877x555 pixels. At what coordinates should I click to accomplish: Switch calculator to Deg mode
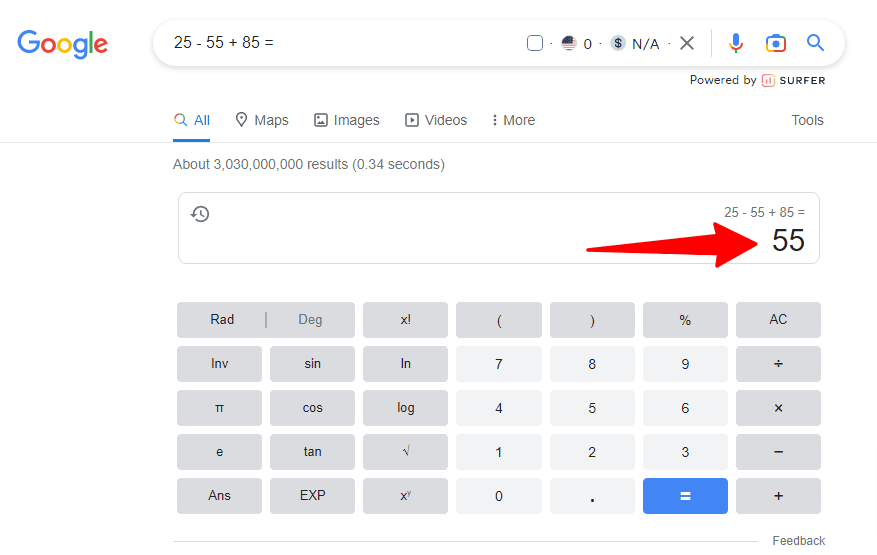[x=310, y=319]
